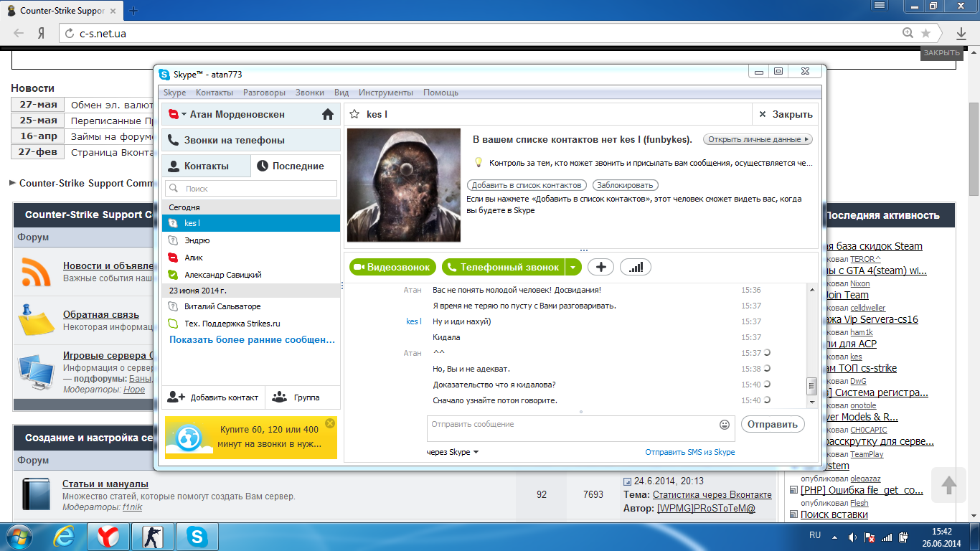The width and height of the screenshot is (980, 551).
Task: Switch to the Последние tab in Skype
Action: pyautogui.click(x=296, y=166)
